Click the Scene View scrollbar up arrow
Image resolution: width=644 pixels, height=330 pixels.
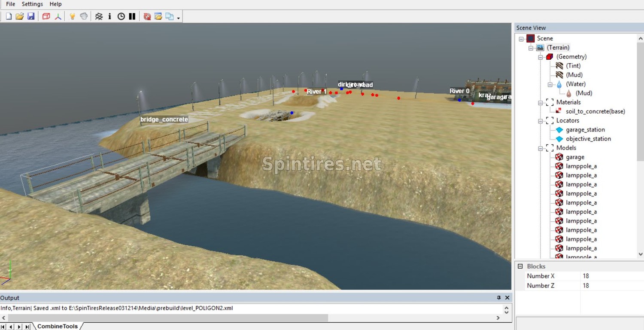coord(641,38)
